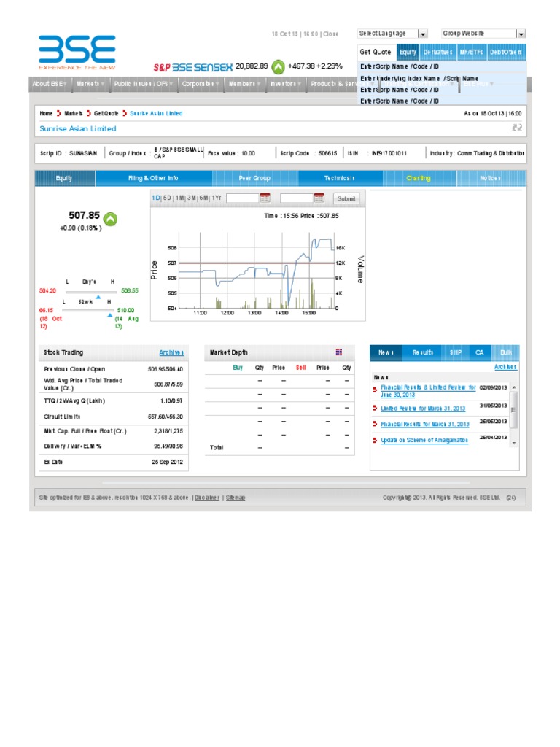The image size is (560, 747).
Task: Click the red bullet of Financial Results March news
Action: [376, 424]
